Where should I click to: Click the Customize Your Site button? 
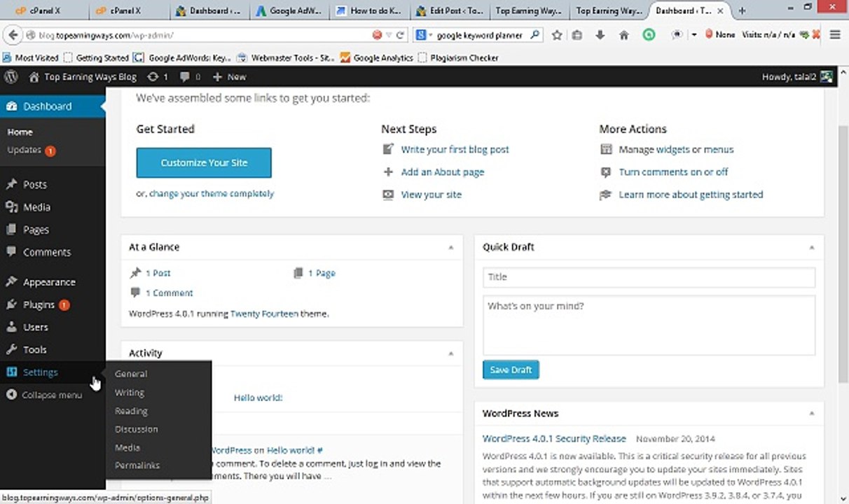point(204,162)
